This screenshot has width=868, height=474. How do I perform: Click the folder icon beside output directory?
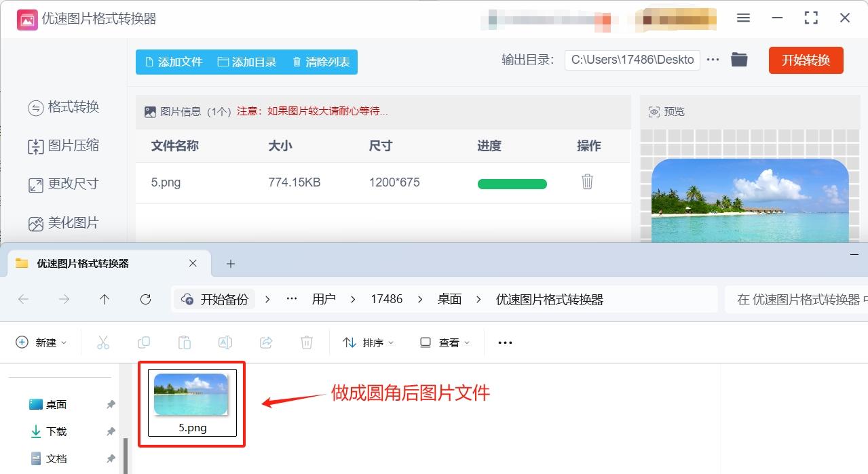click(x=739, y=60)
